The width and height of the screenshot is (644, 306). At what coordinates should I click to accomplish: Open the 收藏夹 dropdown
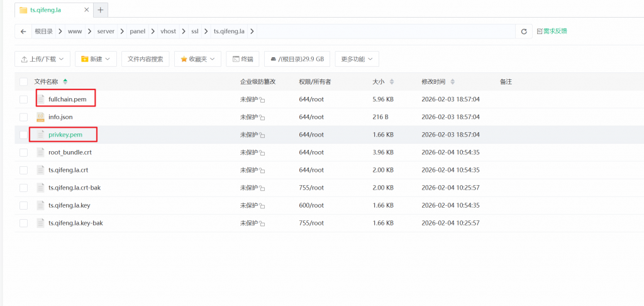[x=197, y=59]
